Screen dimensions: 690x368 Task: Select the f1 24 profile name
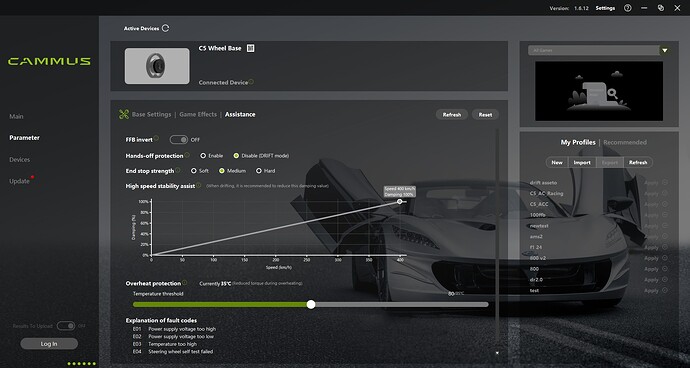536,247
